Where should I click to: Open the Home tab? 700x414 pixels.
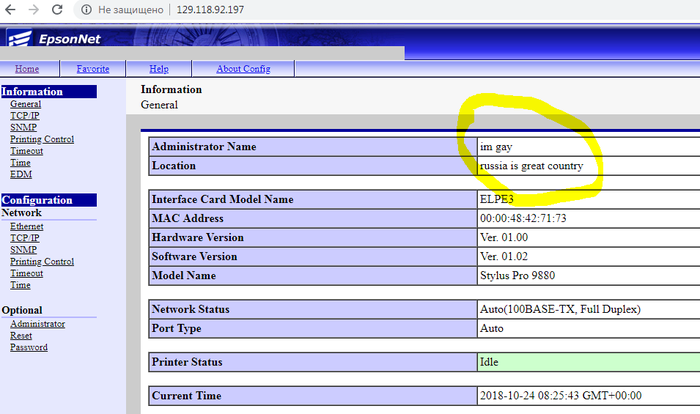point(27,69)
